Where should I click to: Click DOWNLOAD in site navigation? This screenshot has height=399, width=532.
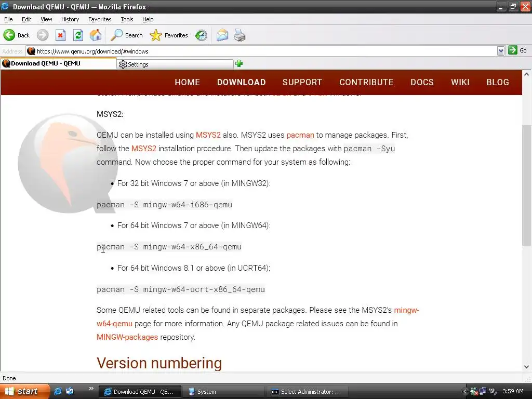coord(241,82)
